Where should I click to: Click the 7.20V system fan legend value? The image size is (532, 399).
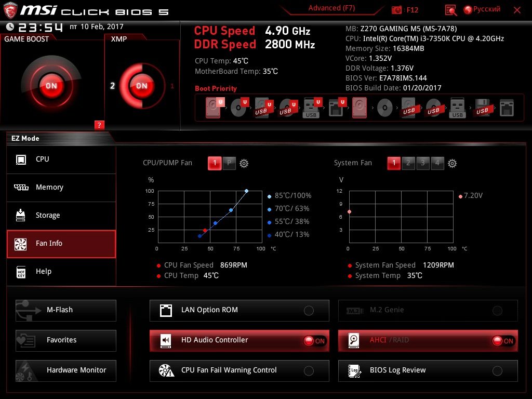[473, 195]
